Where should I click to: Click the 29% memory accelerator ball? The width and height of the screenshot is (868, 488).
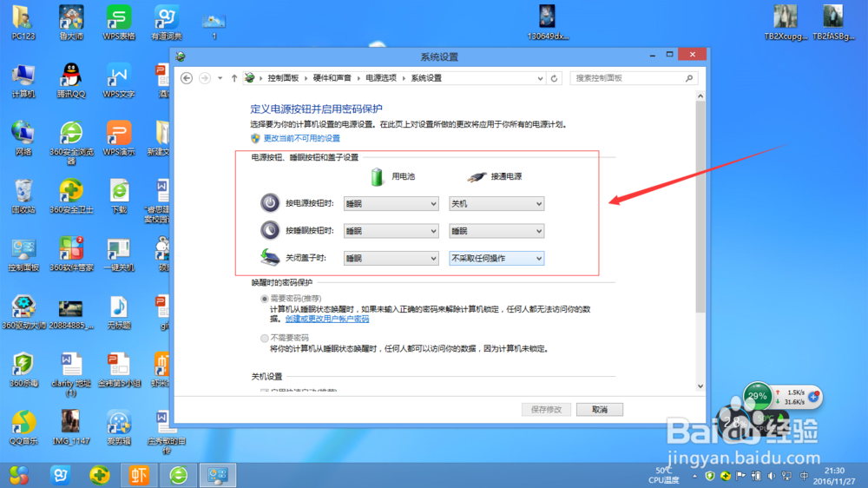coord(757,396)
